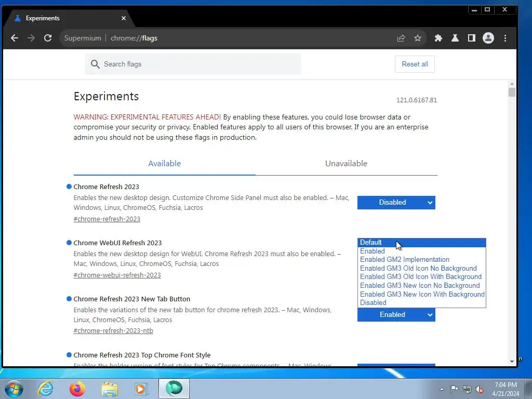The image size is (532, 399).
Task: Click the scrollbar down arrow
Action: click(512, 362)
